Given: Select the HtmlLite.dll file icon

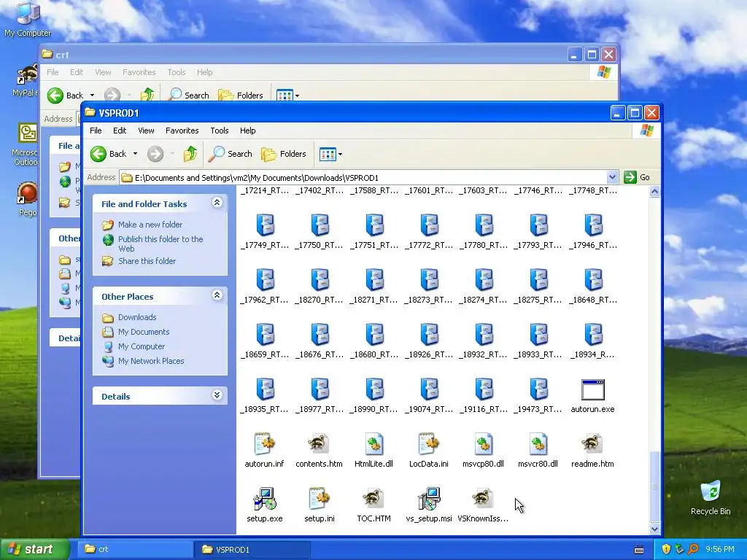Looking at the screenshot, I should (373, 443).
